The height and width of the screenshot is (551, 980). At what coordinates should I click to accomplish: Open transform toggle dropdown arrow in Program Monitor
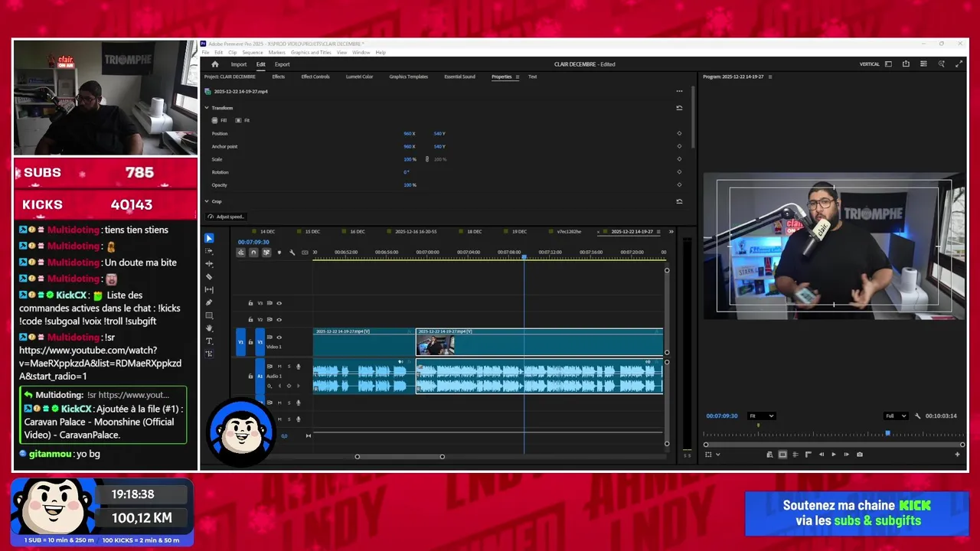pyautogui.click(x=717, y=455)
